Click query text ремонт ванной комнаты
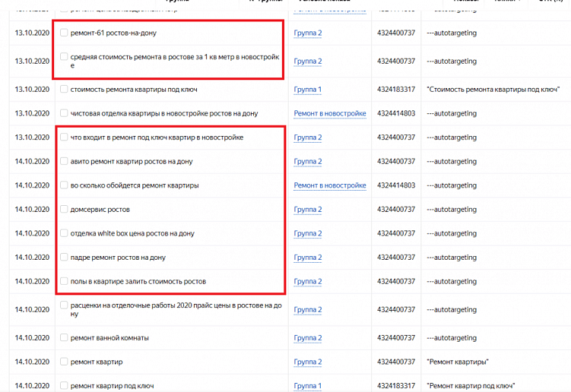 pos(109,338)
